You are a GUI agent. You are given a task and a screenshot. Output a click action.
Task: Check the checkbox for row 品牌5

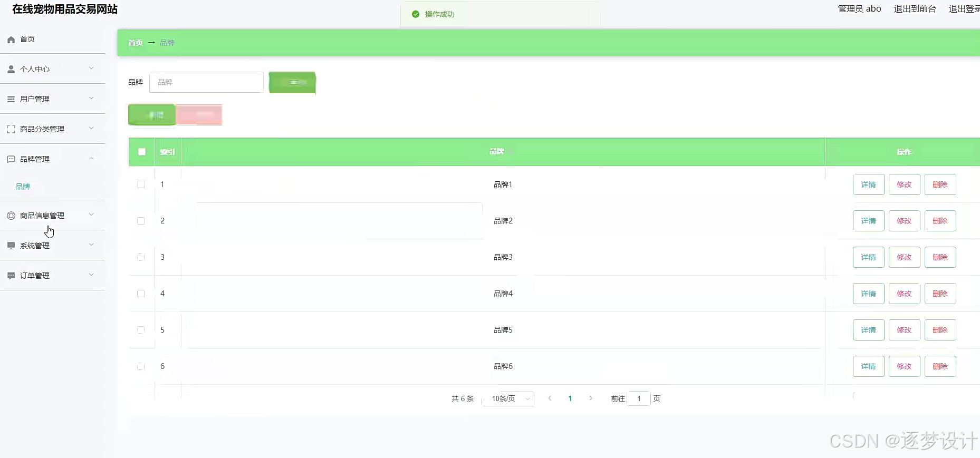pyautogui.click(x=141, y=330)
